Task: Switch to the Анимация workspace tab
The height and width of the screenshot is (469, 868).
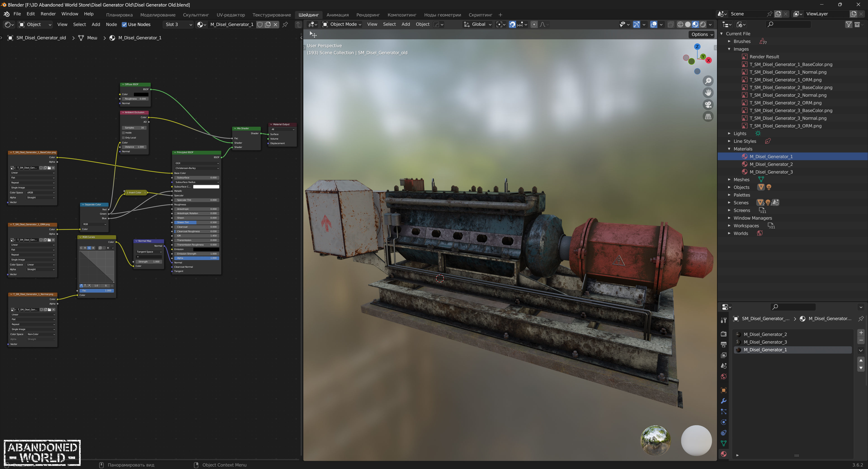Action: click(338, 15)
